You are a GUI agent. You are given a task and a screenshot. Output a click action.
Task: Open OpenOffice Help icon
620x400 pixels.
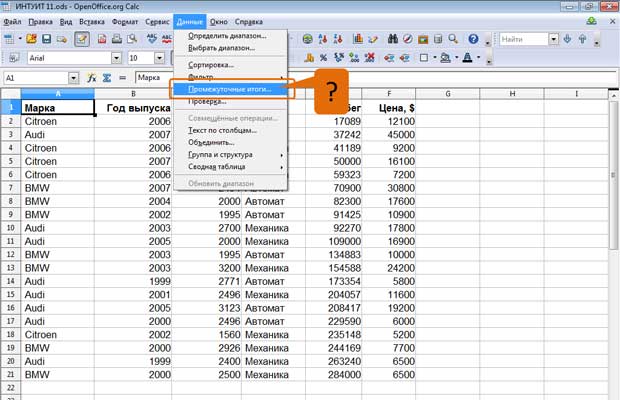[473, 39]
